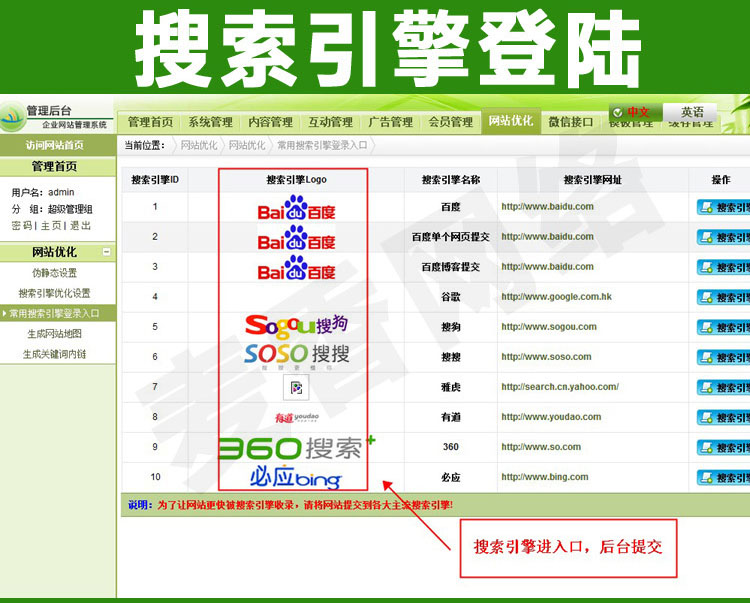Open the 互动管理 tab

point(331,122)
